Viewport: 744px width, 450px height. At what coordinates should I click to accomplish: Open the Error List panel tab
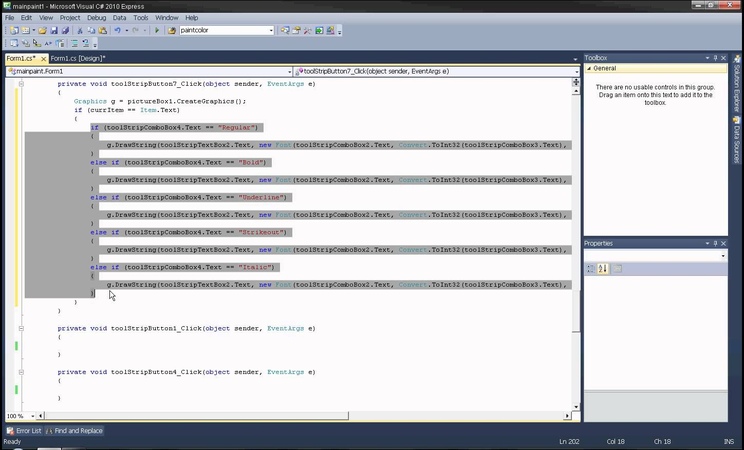(24, 431)
